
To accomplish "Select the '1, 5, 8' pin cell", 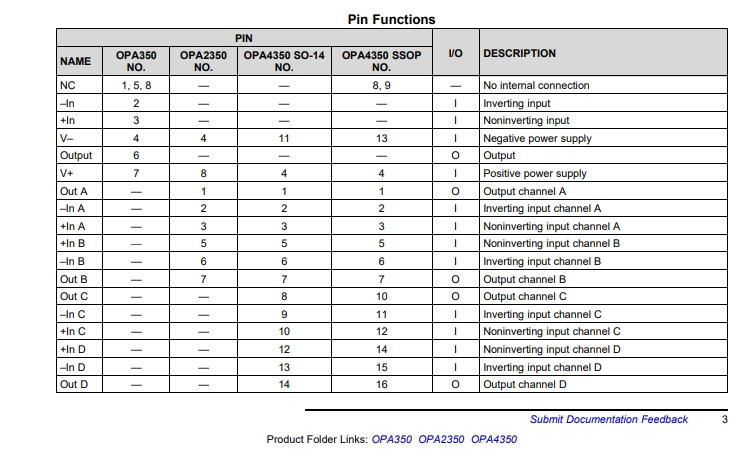I will [x=136, y=85].
